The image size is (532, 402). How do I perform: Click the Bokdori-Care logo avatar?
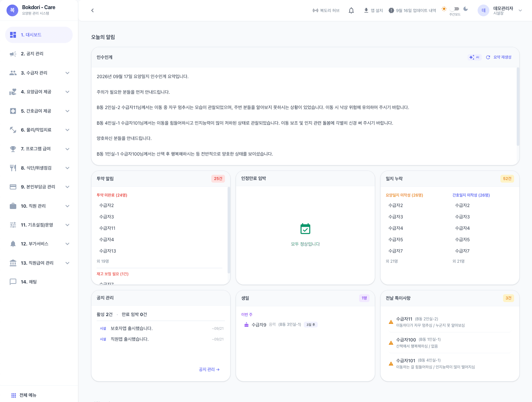tap(12, 10)
